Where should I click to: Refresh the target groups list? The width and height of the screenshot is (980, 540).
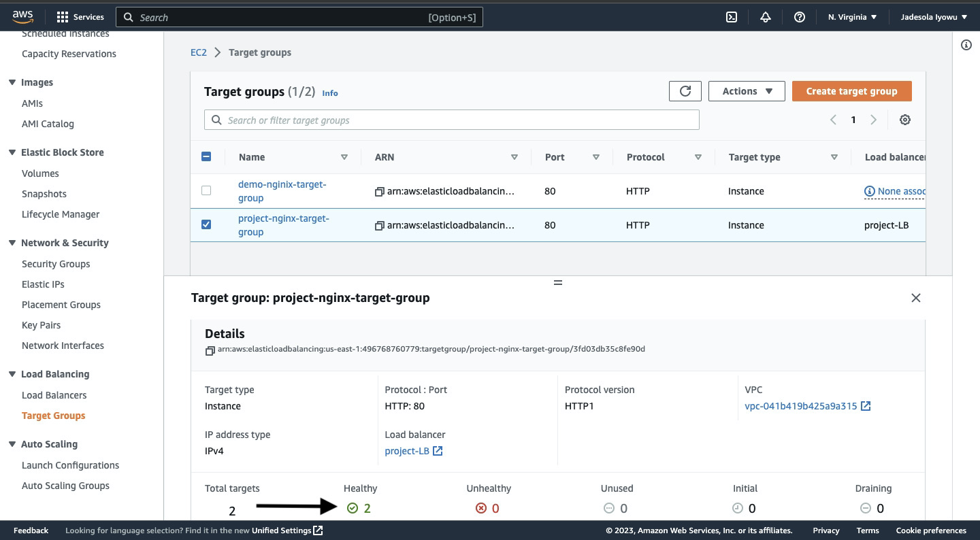(x=685, y=90)
